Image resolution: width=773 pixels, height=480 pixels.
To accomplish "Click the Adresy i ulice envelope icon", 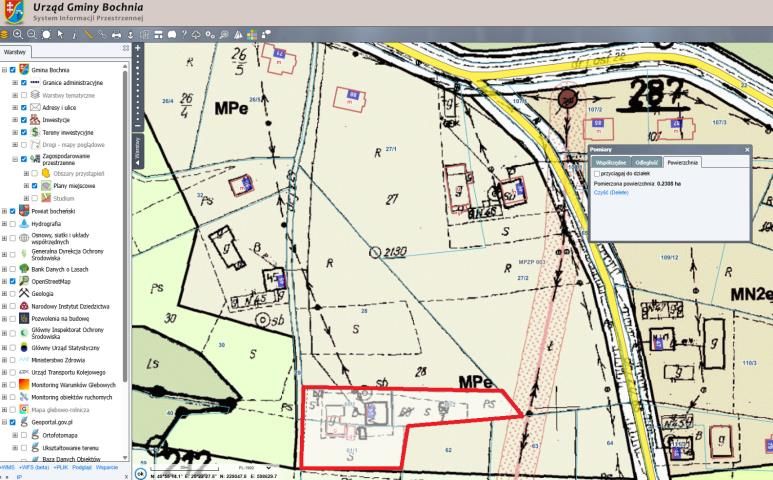I will coord(35,107).
